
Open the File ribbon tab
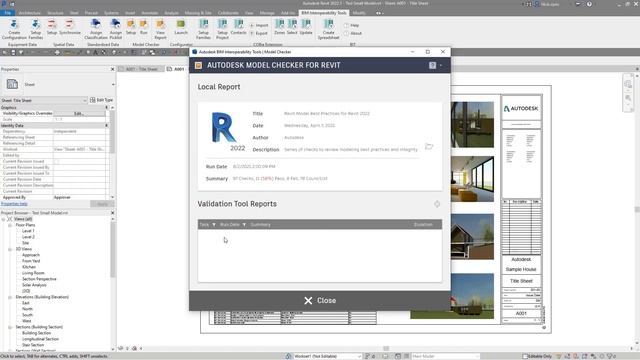[7, 13]
